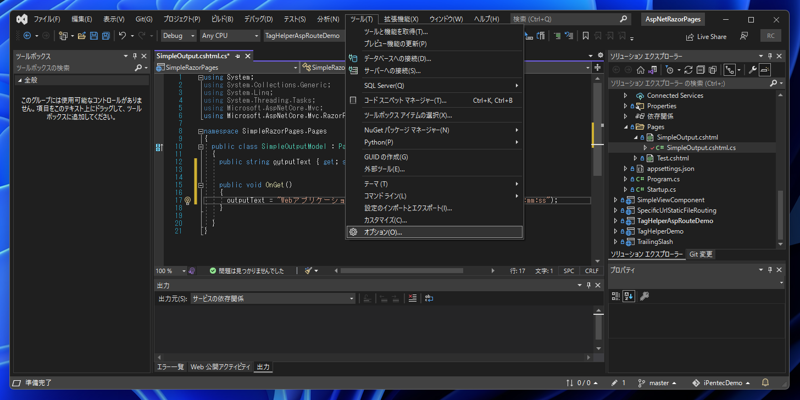Select Test.cshtml in Solution Explorer

[x=672, y=158]
